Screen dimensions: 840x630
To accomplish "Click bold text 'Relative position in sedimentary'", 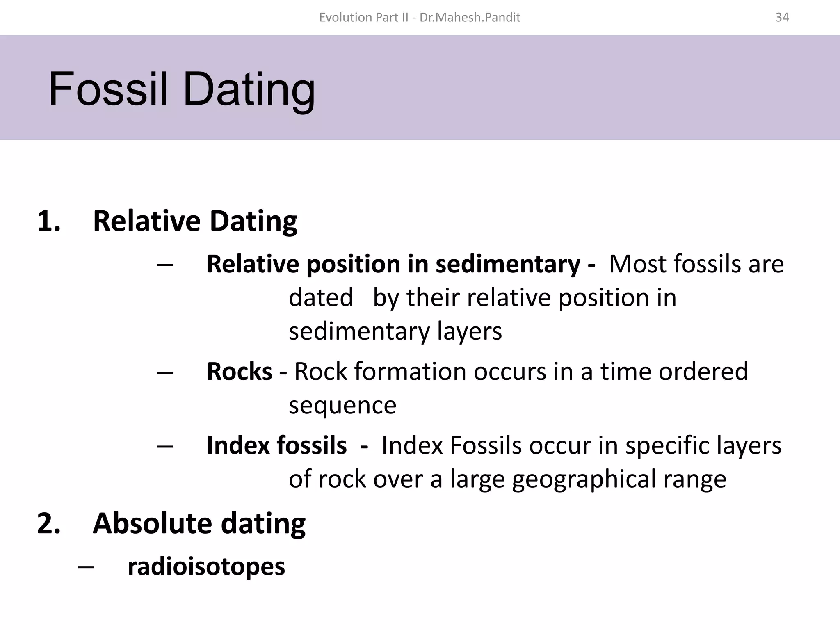I will tap(393, 264).
